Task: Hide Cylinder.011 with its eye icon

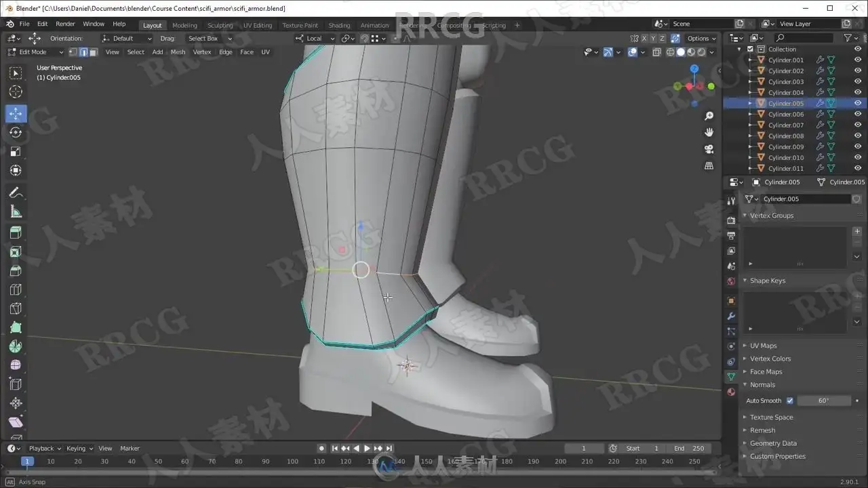Action: click(858, 169)
